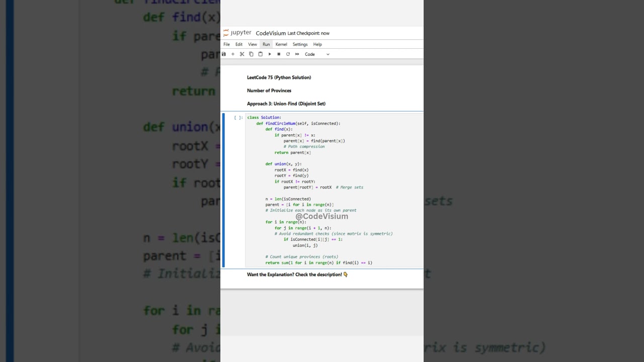Click the 'def union(x, y):' line

coord(283,164)
